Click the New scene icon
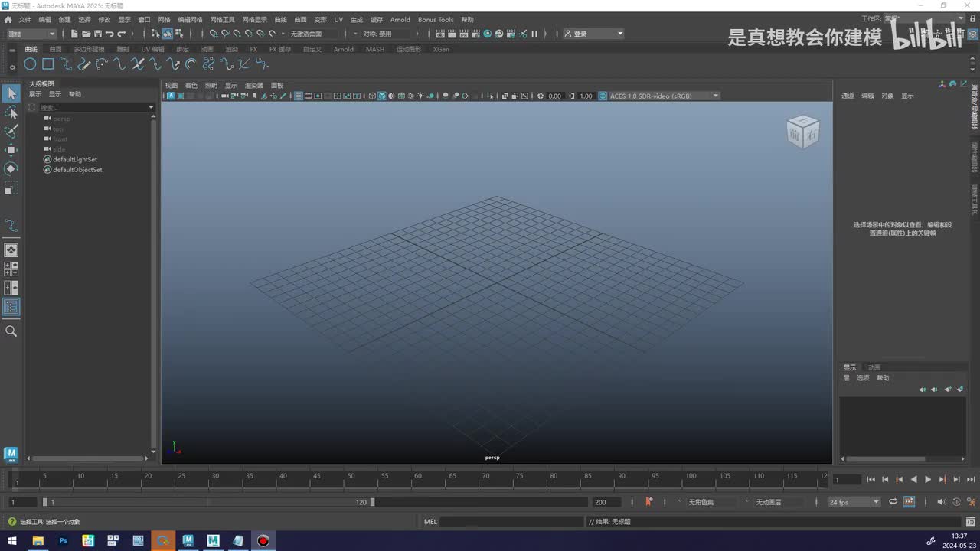 pos(74,34)
